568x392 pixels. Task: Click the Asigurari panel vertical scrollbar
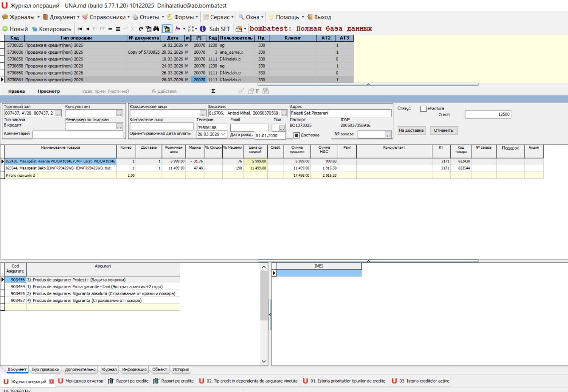pos(264,314)
